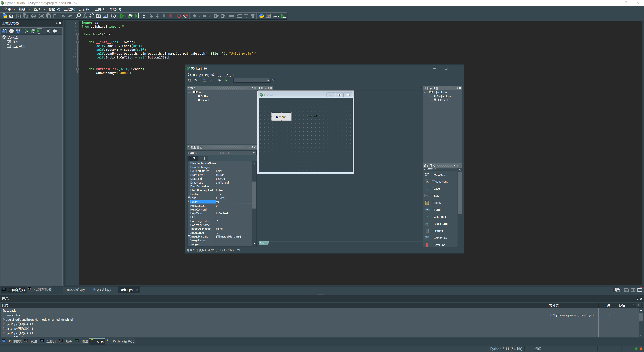Expand the ImageMargins property

click(x=189, y=236)
